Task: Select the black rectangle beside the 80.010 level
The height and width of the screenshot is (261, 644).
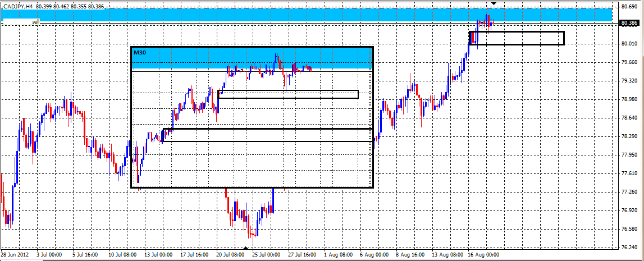Action: pyautogui.click(x=517, y=38)
